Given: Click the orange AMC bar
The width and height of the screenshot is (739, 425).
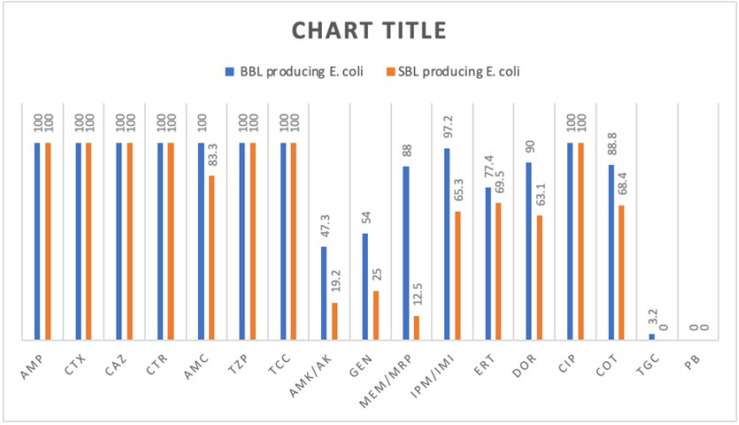Looking at the screenshot, I should click(212, 257).
